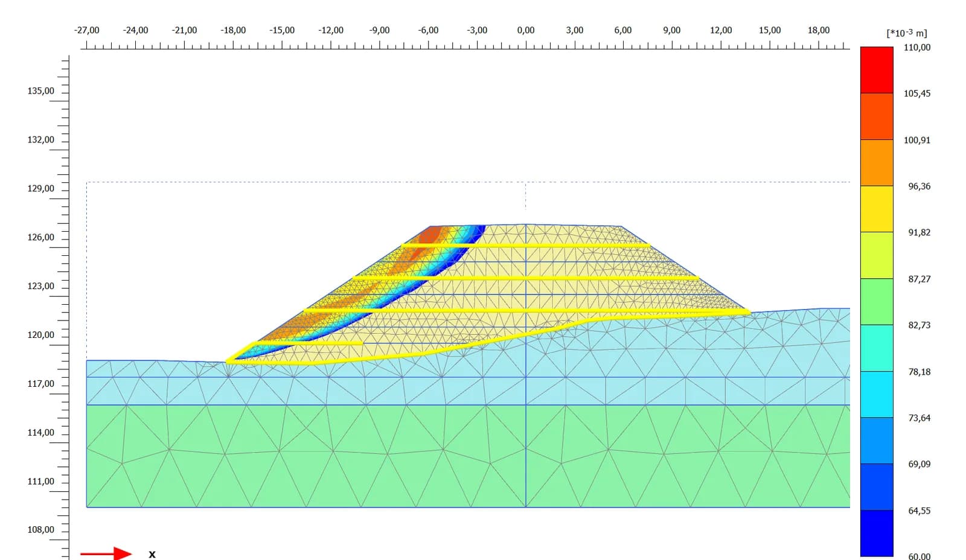
Task: Click vertical ruler label 108,00
Action: [40, 530]
